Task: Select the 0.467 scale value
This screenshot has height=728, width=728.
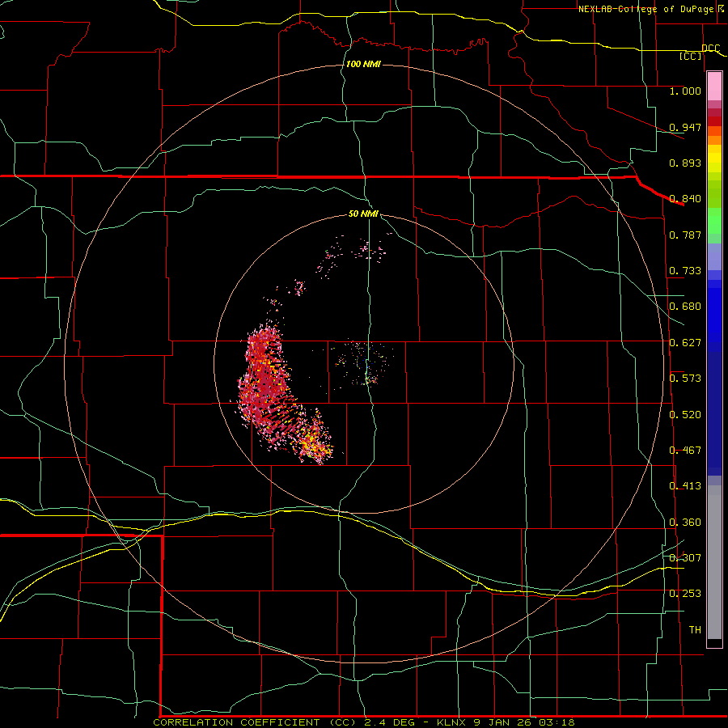Action: point(685,451)
